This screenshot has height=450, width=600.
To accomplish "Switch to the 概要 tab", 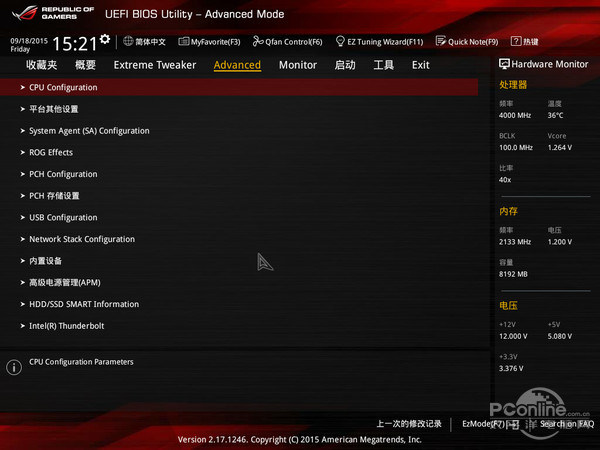I will tap(85, 65).
